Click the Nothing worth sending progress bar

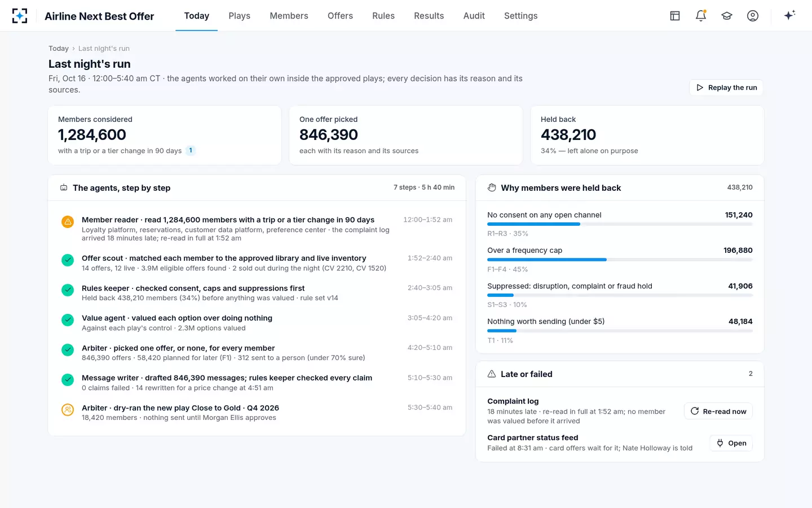pyautogui.click(x=620, y=331)
